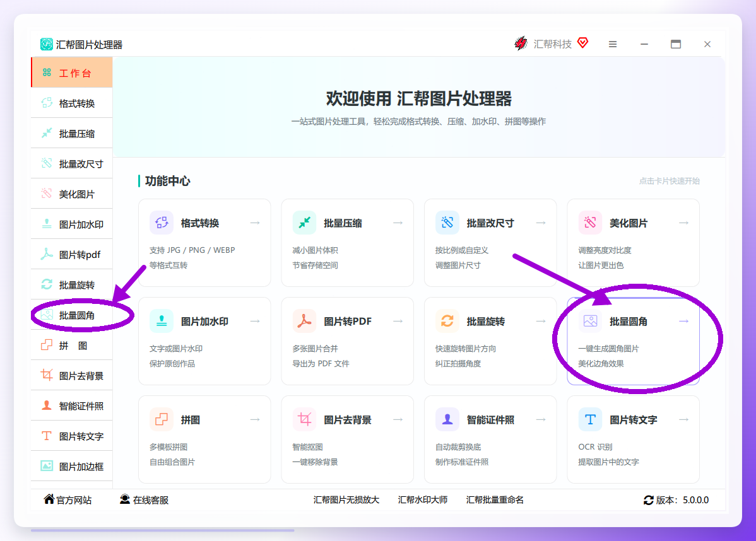Click the 美化图片 card icon
The image size is (756, 541).
coord(590,223)
